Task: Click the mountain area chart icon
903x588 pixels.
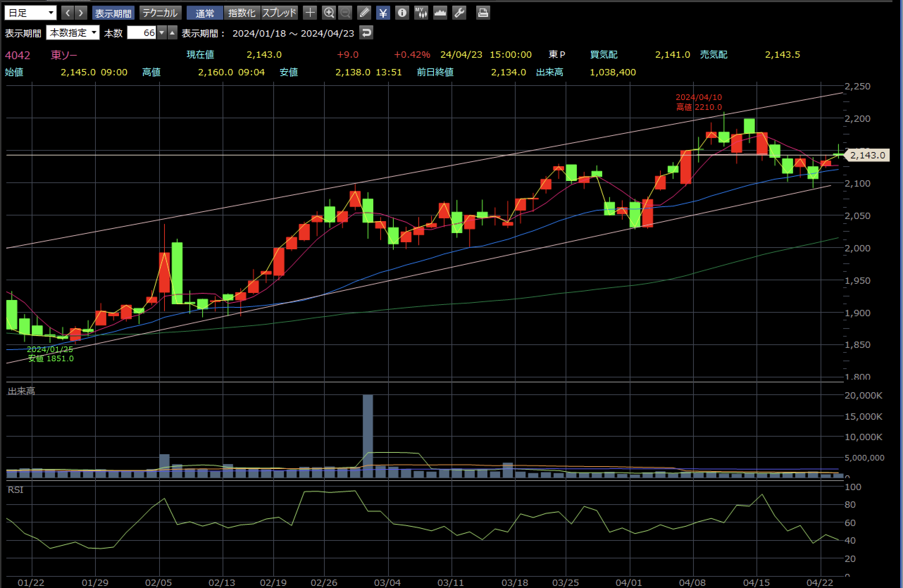Action: click(x=440, y=13)
